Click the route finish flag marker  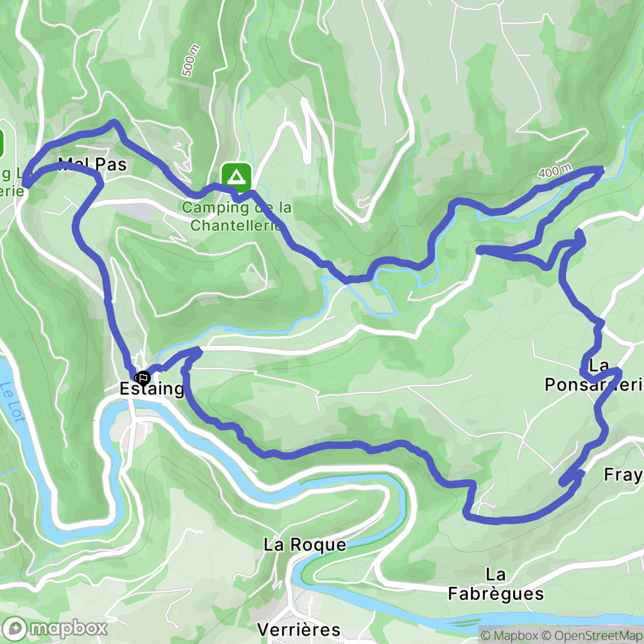pyautogui.click(x=143, y=377)
